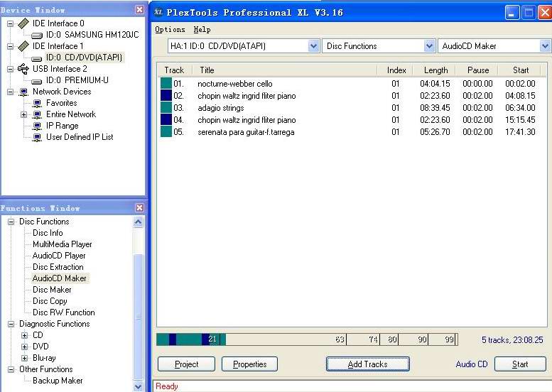
Task: Click the CD/DVD(ATAPI) drive icon in the device tree
Action: click(37, 58)
